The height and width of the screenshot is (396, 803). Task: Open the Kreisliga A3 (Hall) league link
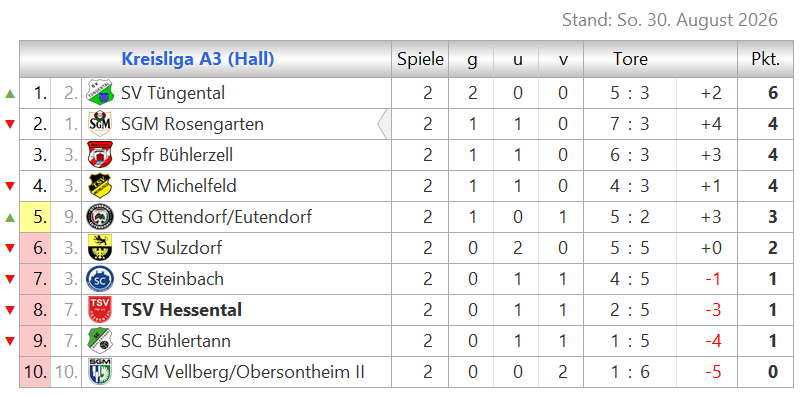click(x=198, y=59)
